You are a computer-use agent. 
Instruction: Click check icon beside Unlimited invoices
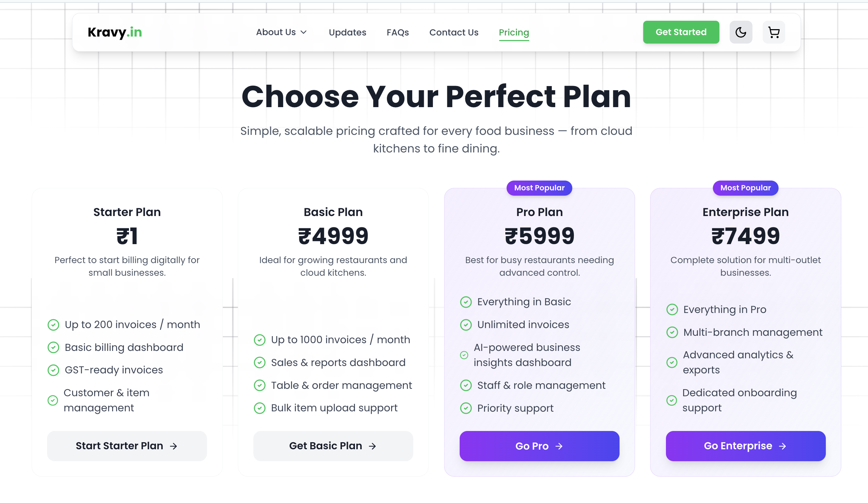pos(466,325)
